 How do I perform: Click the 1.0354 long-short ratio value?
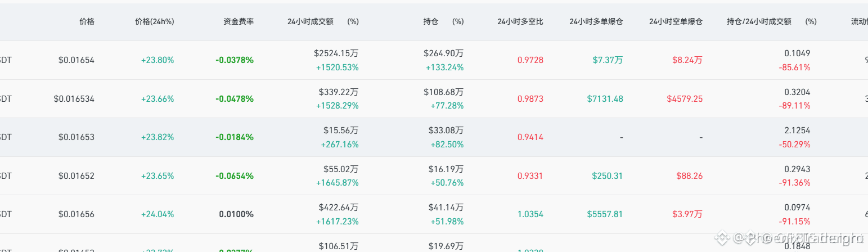coord(530,214)
